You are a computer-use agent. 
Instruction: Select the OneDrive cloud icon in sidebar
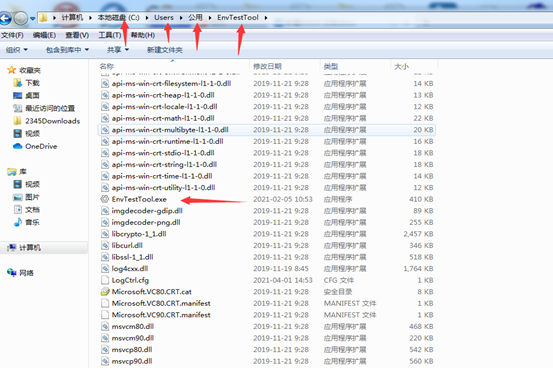(17, 146)
